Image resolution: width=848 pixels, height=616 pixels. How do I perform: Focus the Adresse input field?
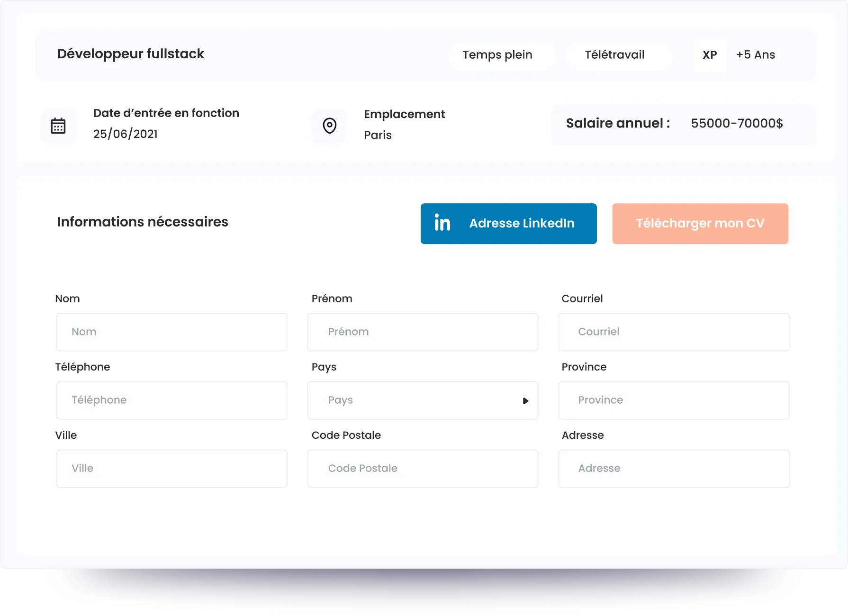pyautogui.click(x=674, y=469)
